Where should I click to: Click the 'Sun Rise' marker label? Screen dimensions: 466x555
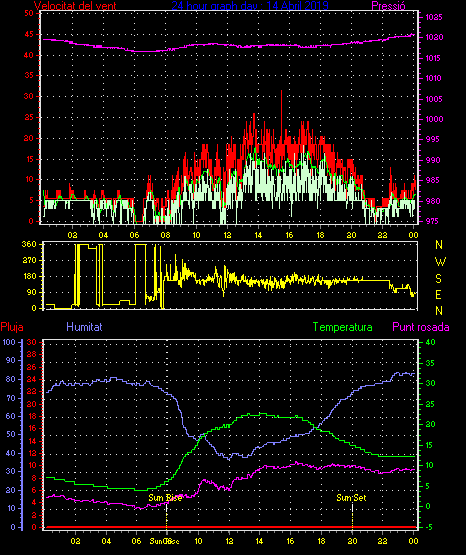pyautogui.click(x=165, y=498)
